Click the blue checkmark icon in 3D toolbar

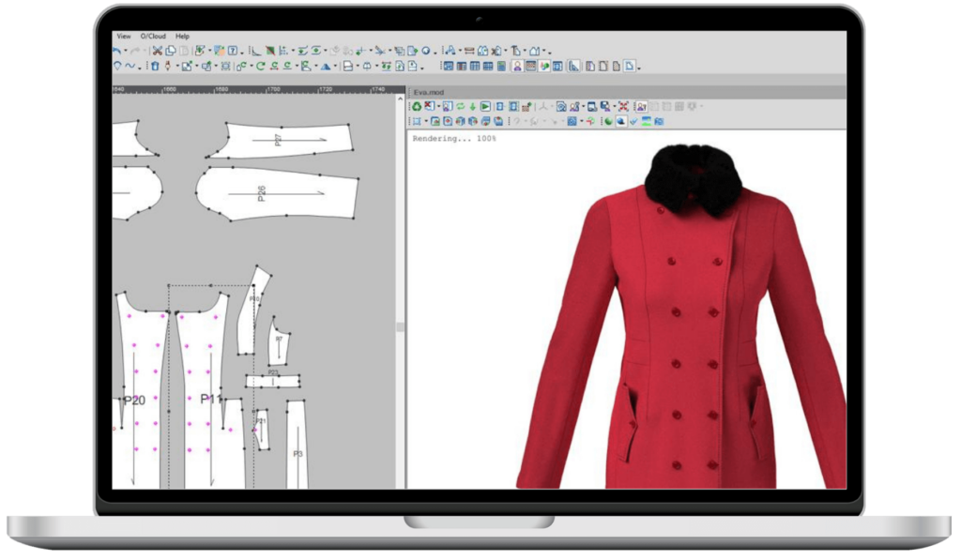click(x=634, y=121)
